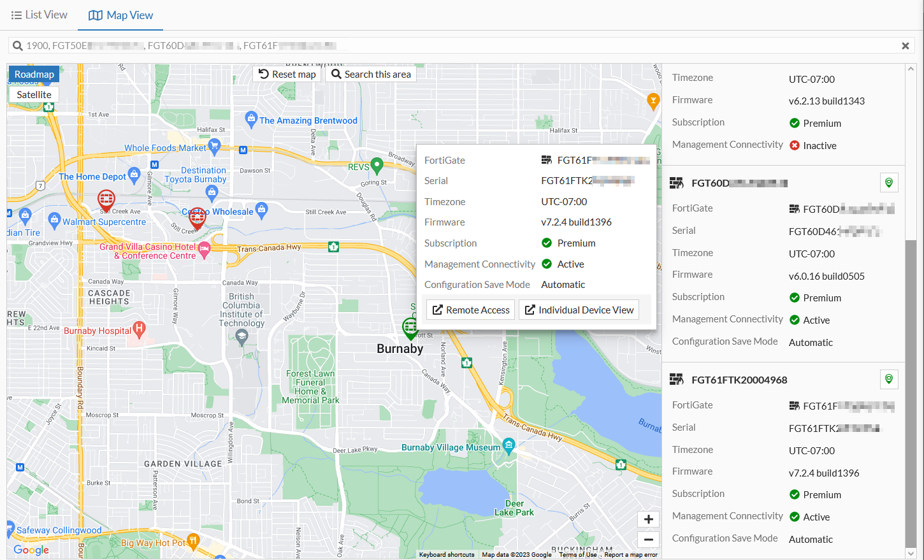
Task: Click the firewall icon beside the FGT60D card title
Action: click(676, 183)
